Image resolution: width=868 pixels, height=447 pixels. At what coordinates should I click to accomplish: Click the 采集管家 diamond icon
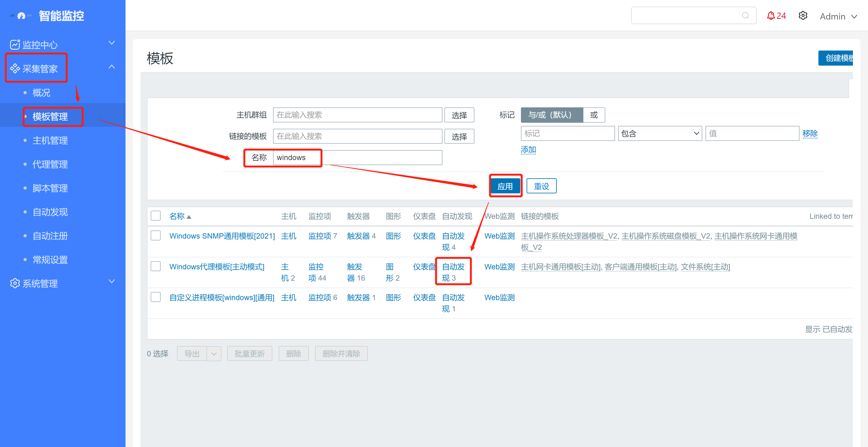coord(15,68)
